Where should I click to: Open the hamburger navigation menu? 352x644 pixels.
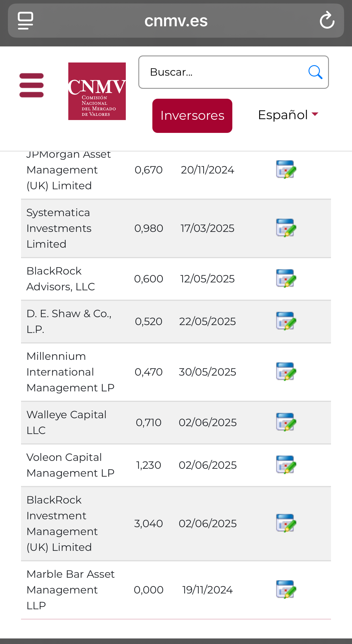[32, 85]
